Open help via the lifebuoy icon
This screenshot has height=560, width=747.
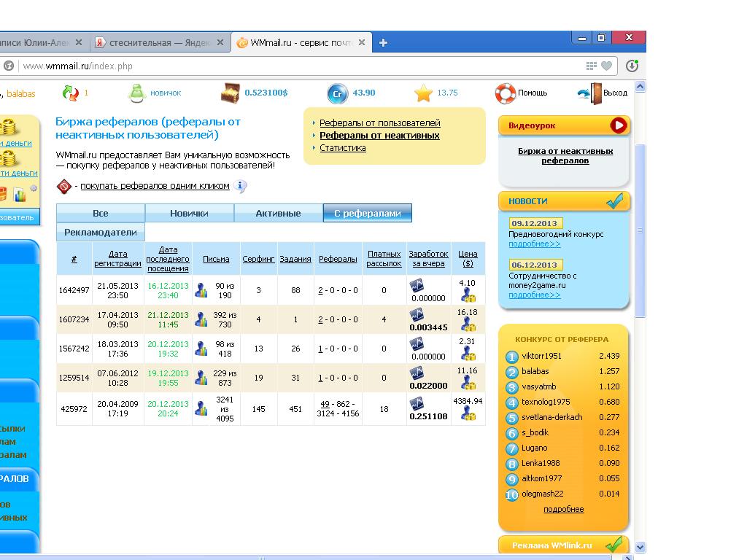click(505, 93)
